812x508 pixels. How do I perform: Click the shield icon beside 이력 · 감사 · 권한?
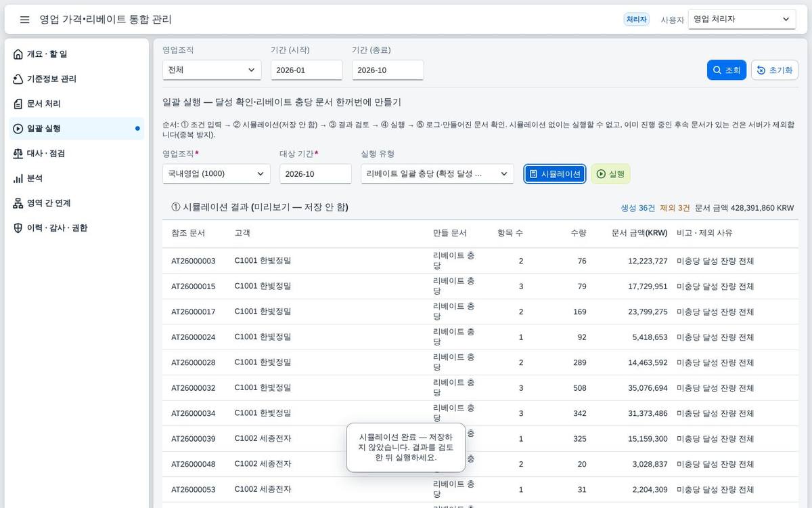(x=18, y=228)
